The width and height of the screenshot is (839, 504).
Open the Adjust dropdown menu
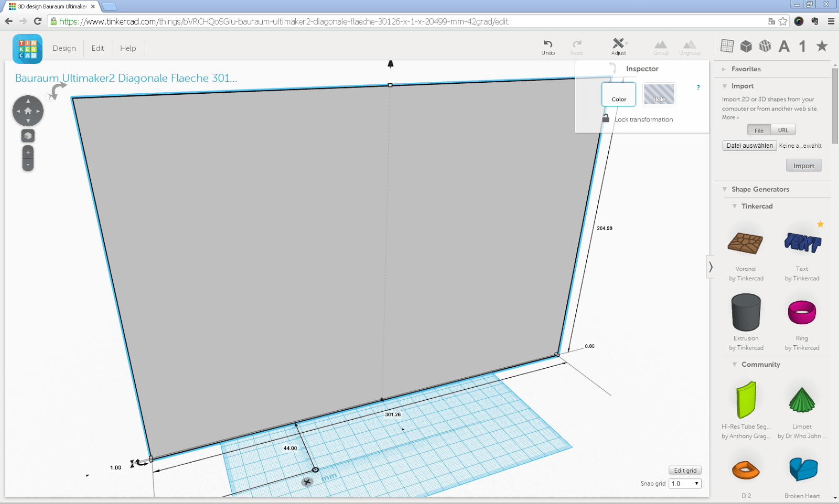(x=619, y=46)
